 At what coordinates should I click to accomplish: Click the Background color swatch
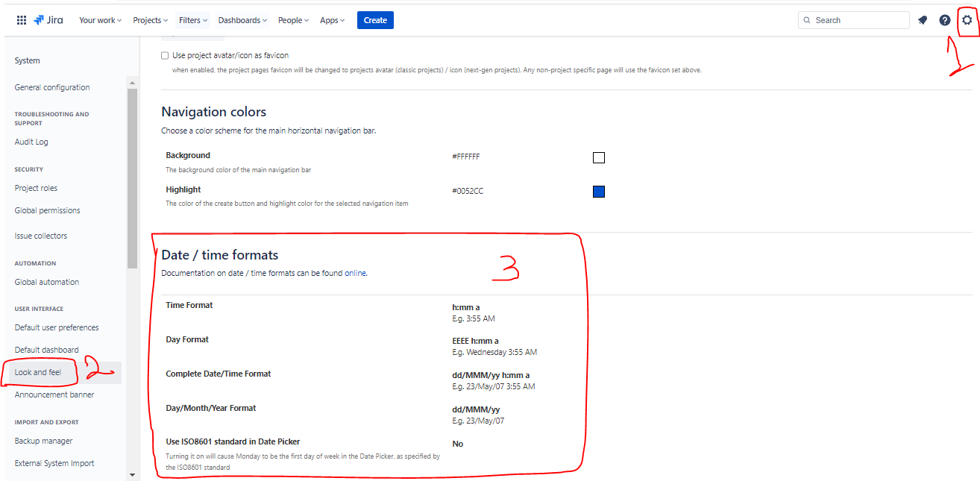tap(598, 157)
